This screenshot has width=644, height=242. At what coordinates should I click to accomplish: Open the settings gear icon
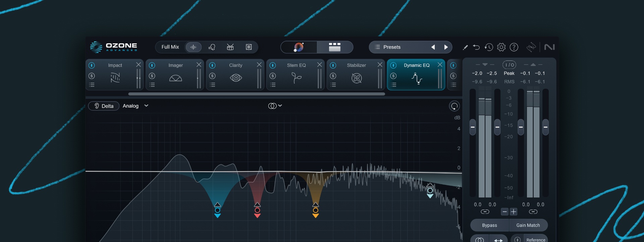(x=501, y=47)
